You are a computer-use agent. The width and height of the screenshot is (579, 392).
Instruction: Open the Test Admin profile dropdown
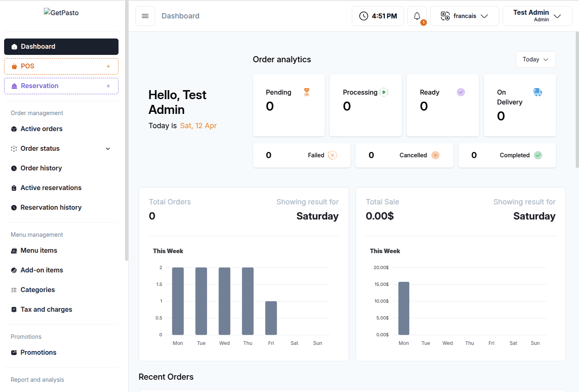click(537, 16)
